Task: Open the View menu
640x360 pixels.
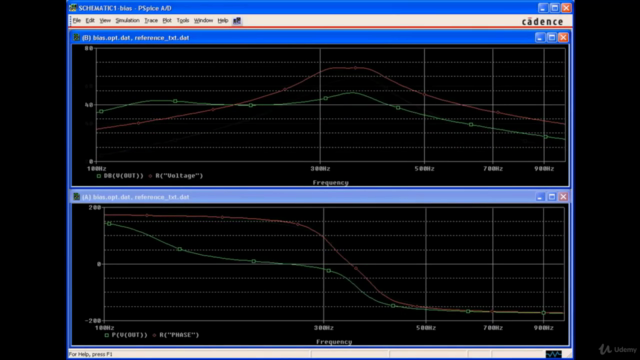Action: 105,20
